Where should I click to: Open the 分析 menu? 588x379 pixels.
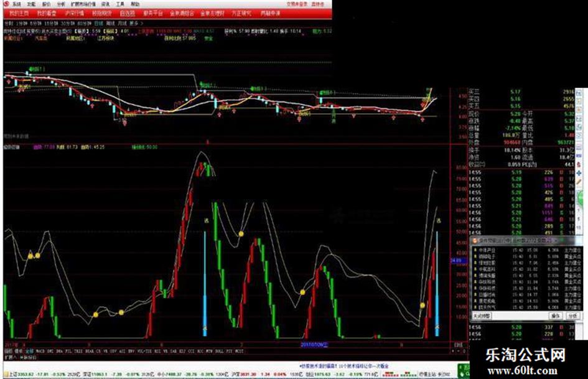click(61, 4)
